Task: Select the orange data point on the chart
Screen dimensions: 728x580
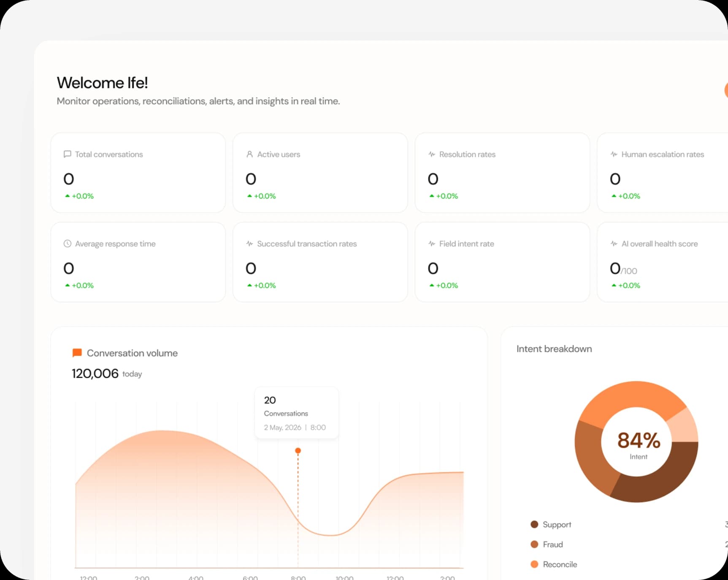Action: 298,451
